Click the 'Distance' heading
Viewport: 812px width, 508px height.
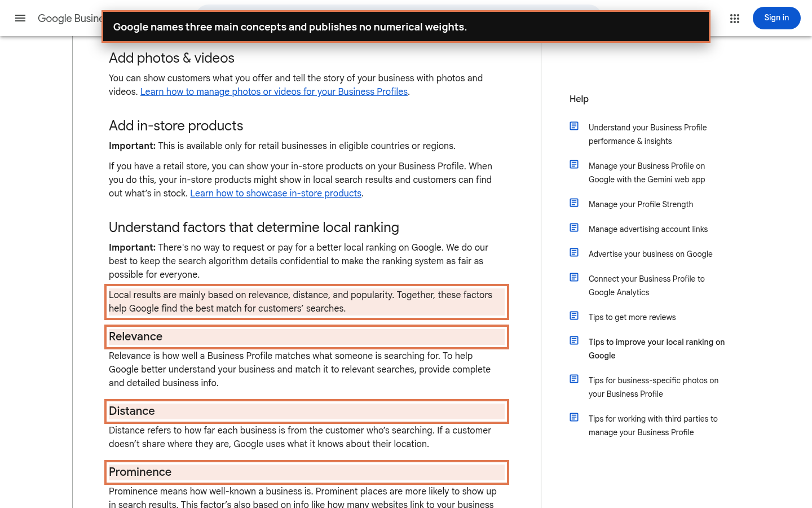point(132,411)
